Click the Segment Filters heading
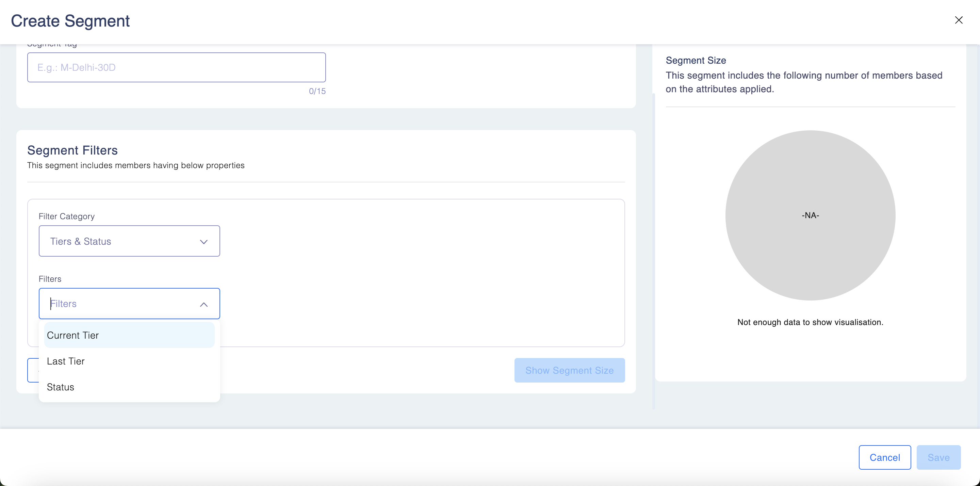 pos(72,150)
